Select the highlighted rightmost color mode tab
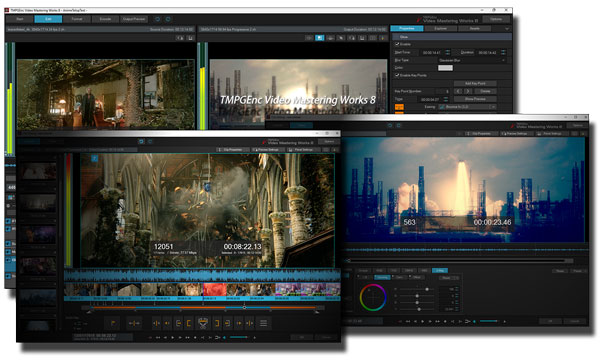 pyautogui.click(x=440, y=270)
